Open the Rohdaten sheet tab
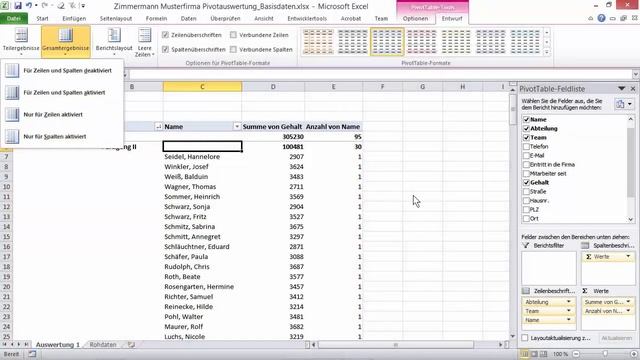The image size is (640, 360). [x=103, y=344]
